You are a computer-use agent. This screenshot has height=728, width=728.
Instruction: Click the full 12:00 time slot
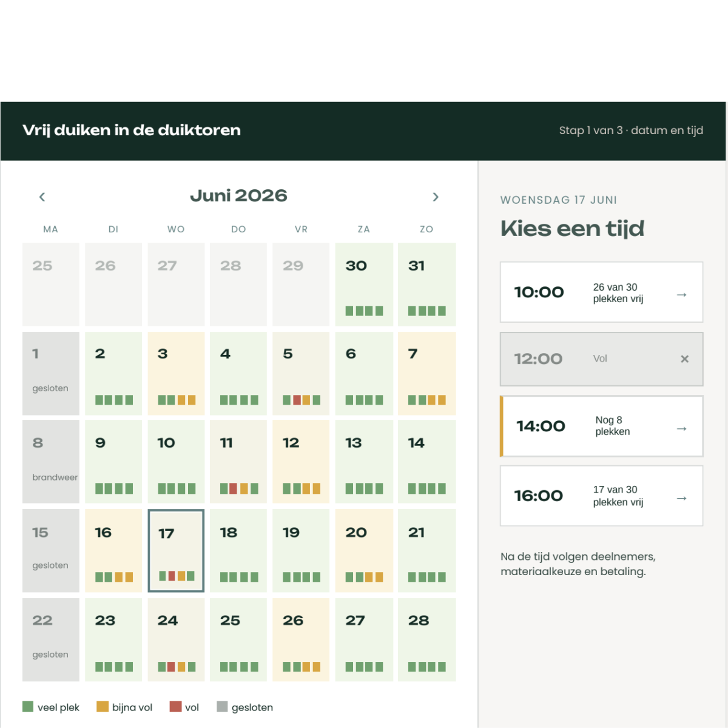pos(601,359)
